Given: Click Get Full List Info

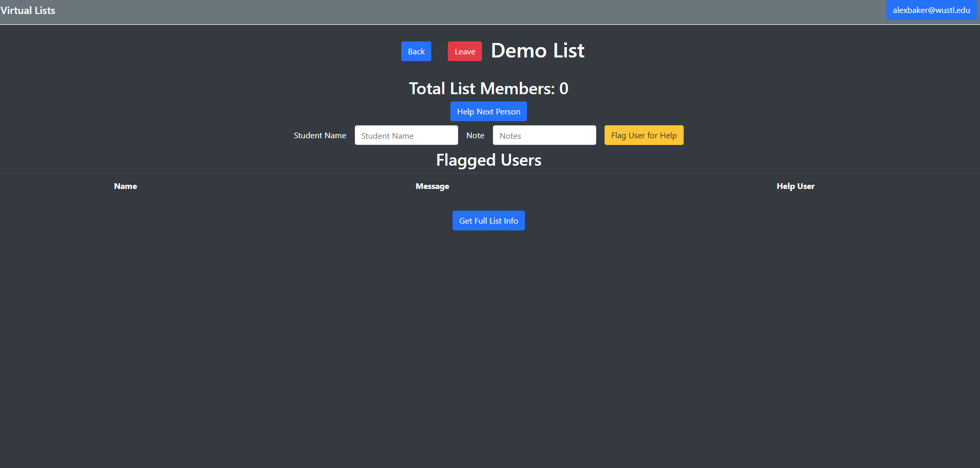Looking at the screenshot, I should [488, 221].
